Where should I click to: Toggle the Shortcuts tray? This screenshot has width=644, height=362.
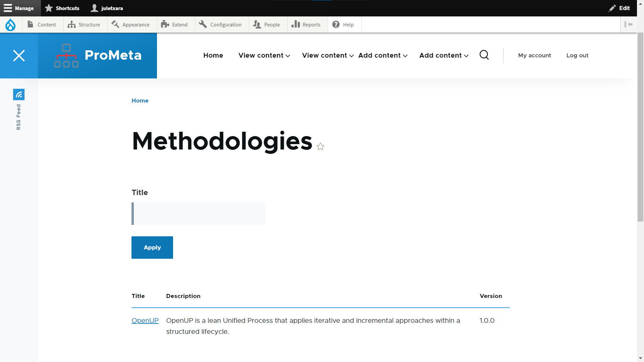62,8
